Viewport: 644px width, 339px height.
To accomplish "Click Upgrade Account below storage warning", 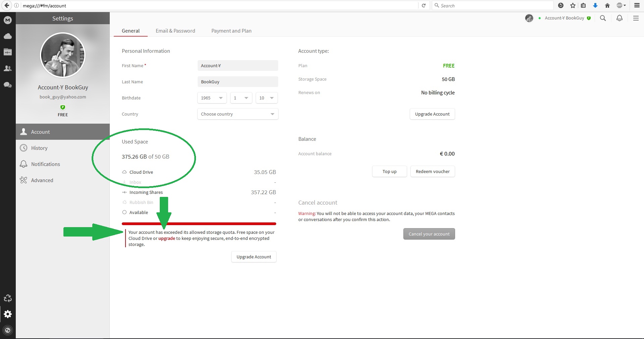I will [x=254, y=257].
